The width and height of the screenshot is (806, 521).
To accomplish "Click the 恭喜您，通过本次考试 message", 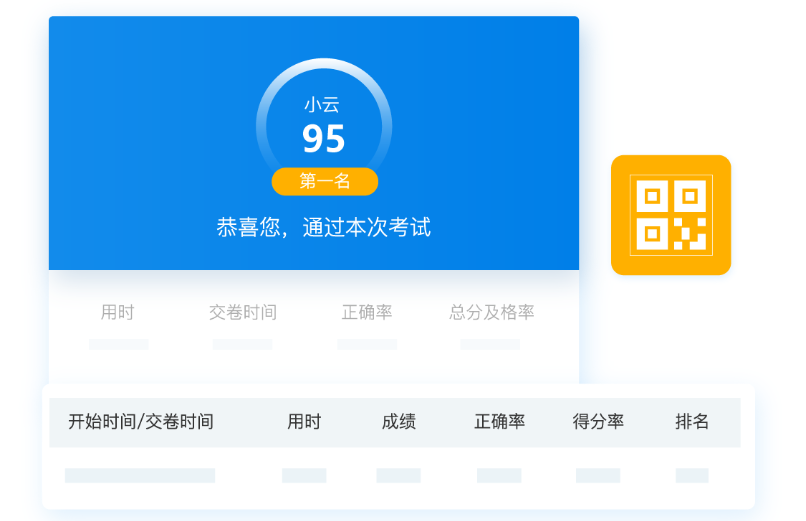I will click(323, 227).
